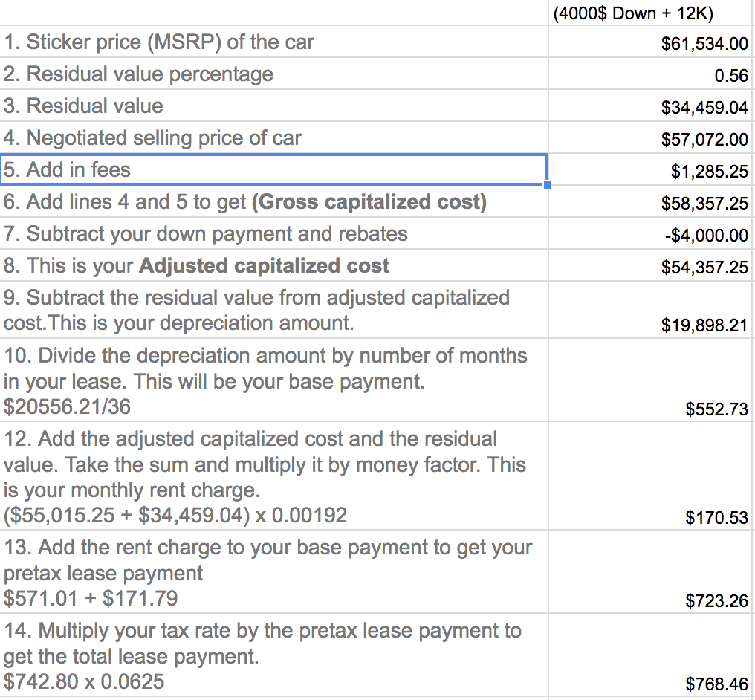Select '7. Subtract your down payment and rebates'
Viewport: 755px width, 700px height.
(x=274, y=233)
